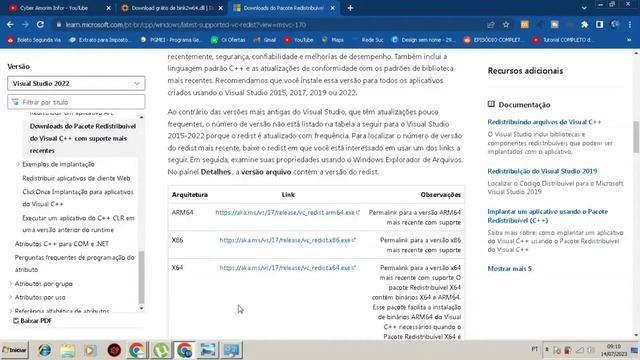Open the Tutorial COMPLETO bookmark
The width and height of the screenshot is (640, 360).
(563, 40)
